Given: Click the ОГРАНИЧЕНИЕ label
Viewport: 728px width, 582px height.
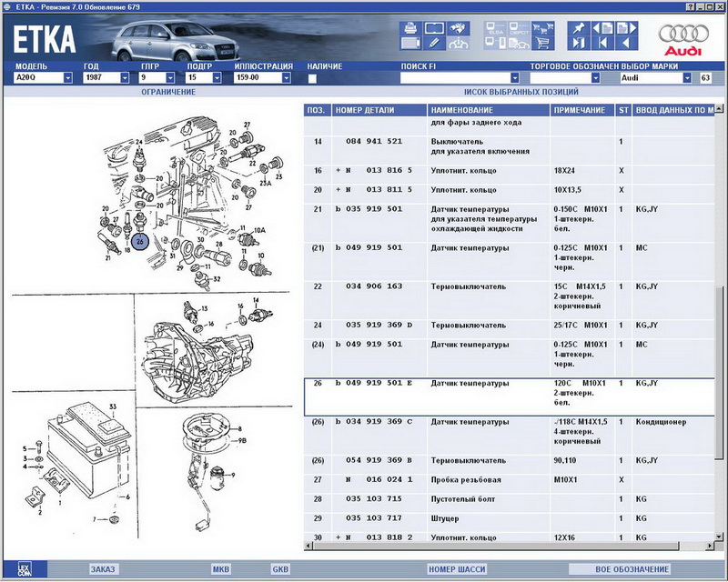Looking at the screenshot, I should (x=168, y=92).
